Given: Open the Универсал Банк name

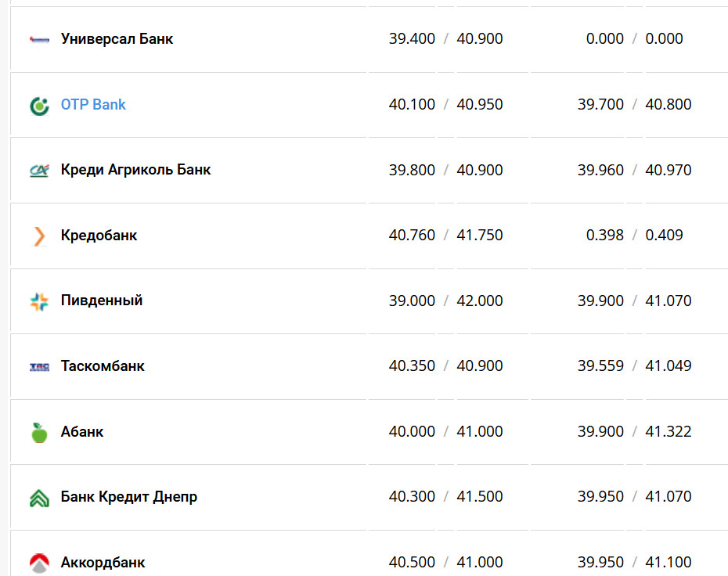Looking at the screenshot, I should (117, 39).
